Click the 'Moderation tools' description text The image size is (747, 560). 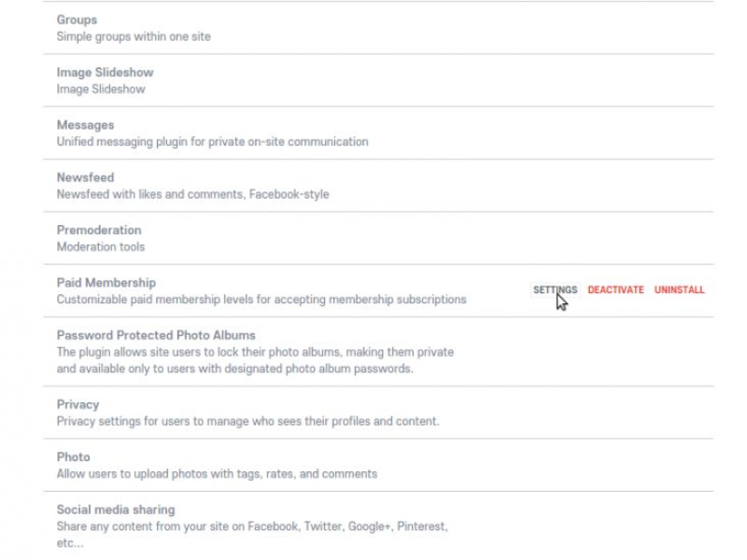pos(101,247)
